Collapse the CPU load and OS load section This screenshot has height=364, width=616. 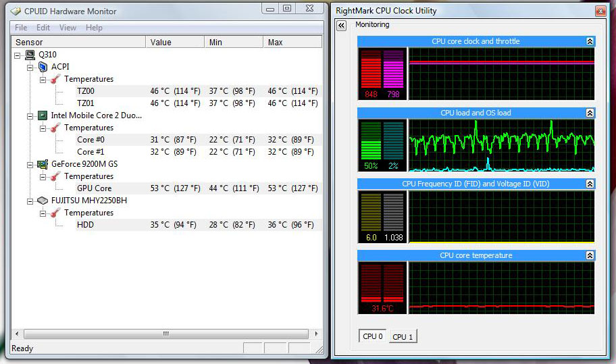click(590, 113)
